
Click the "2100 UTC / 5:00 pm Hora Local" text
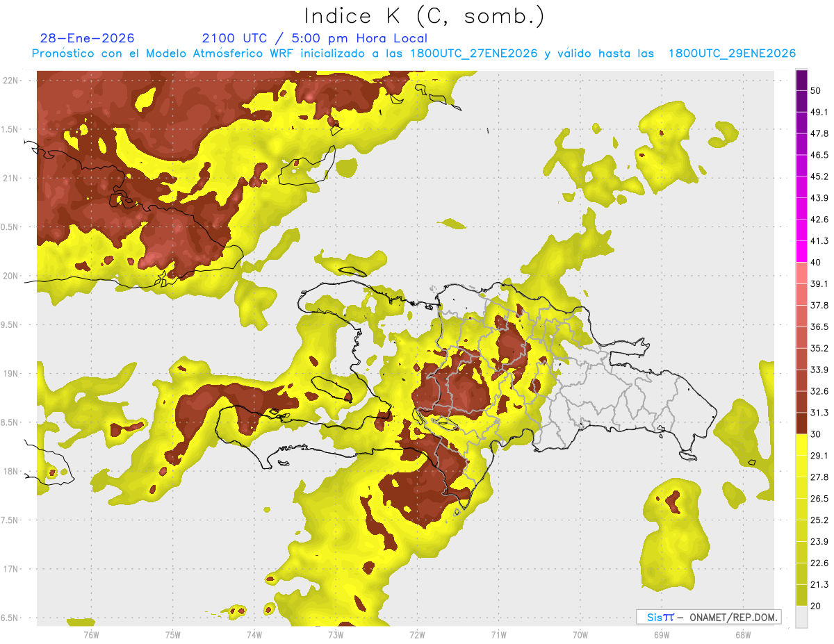(x=315, y=38)
